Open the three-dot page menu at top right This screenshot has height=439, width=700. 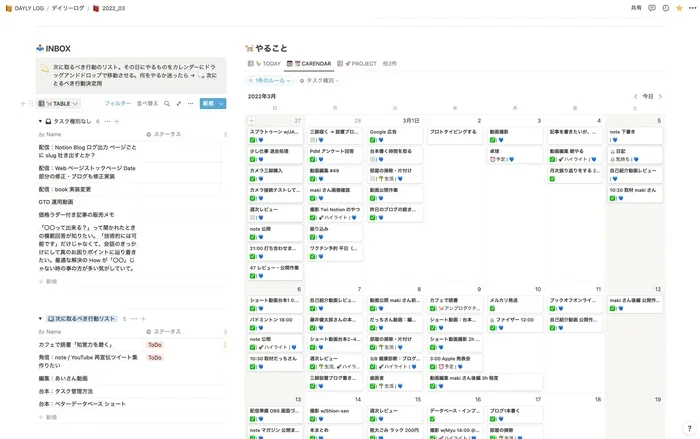click(x=692, y=8)
